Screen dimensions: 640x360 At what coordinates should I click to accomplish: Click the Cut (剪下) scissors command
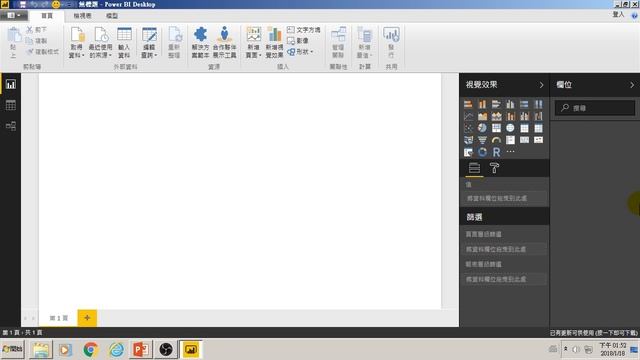click(x=37, y=30)
